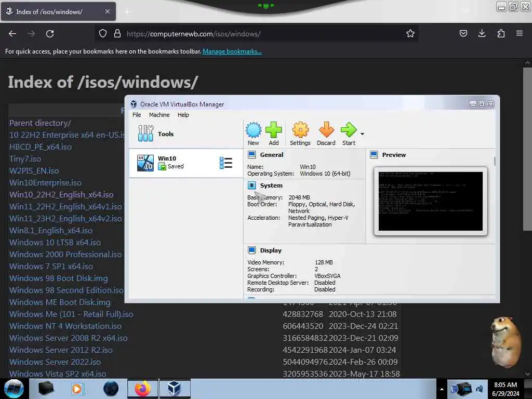Open a new Firefox tab

[127, 12]
